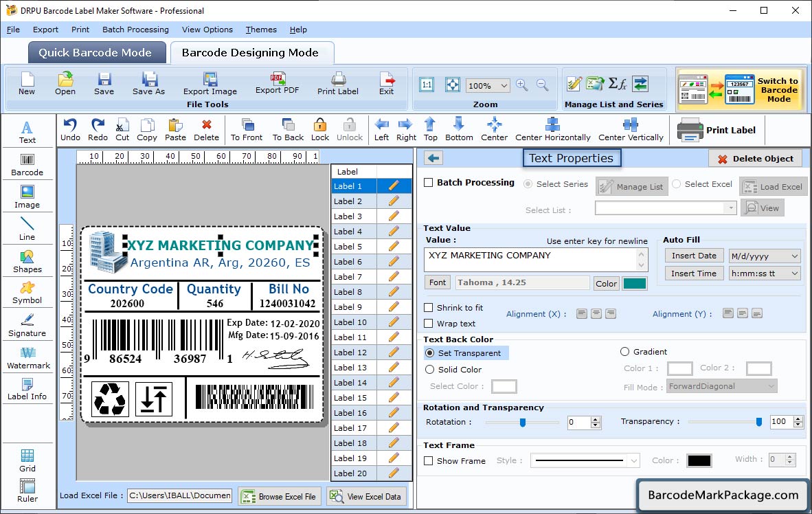Screen dimensions: 812x514
Task: Click the fit-to-window zoom icon
Action: click(453, 85)
